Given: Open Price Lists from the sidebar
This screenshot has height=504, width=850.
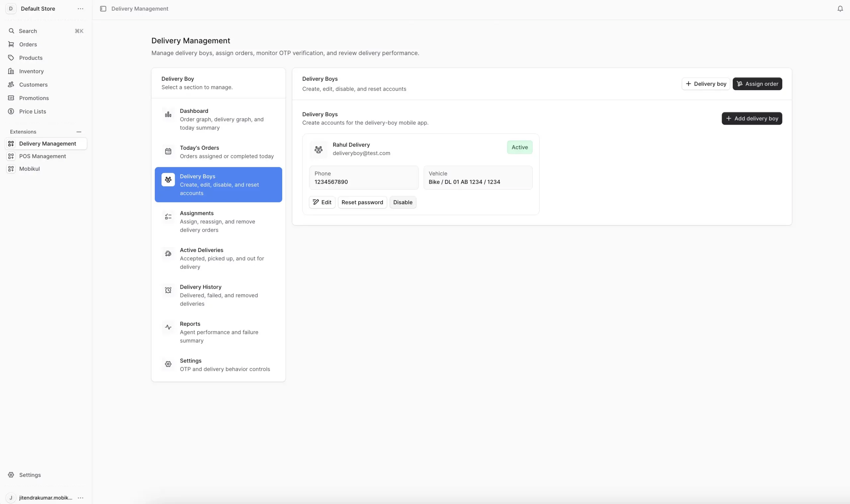Looking at the screenshot, I should click(46, 112).
